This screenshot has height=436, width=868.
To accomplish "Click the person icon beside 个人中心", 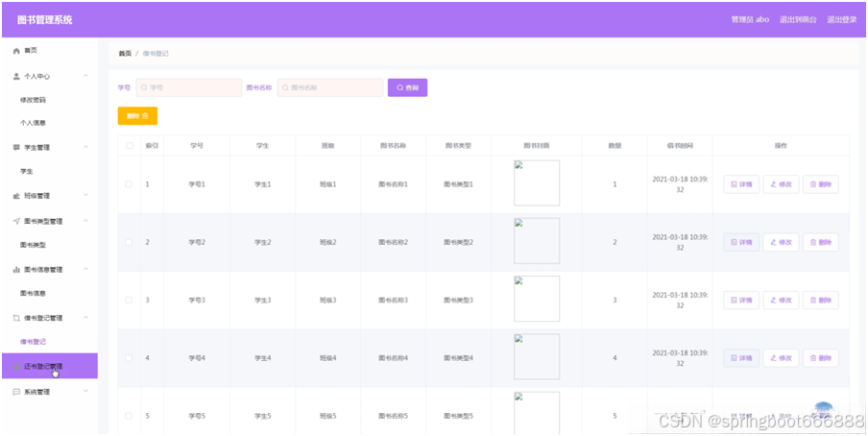I will pyautogui.click(x=16, y=77).
